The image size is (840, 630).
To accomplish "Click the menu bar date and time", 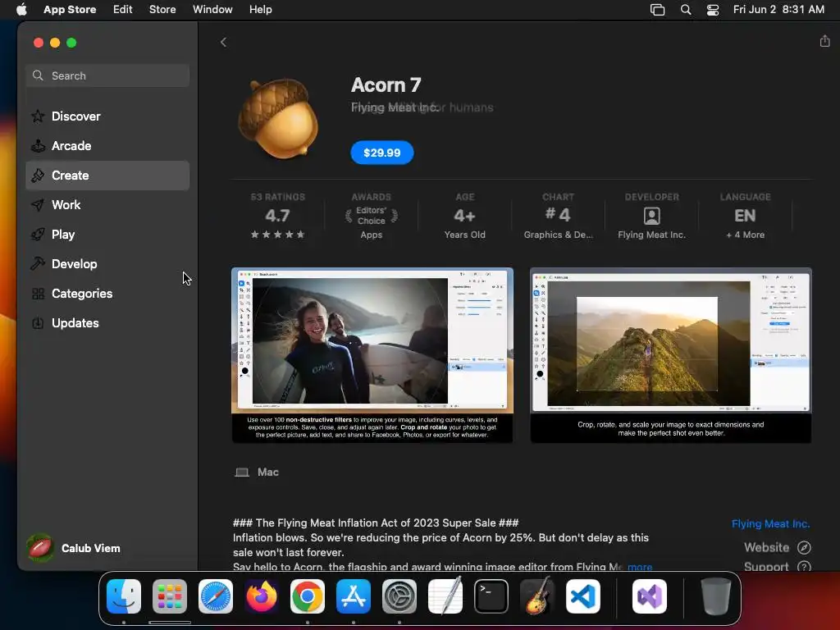I will [x=778, y=10].
